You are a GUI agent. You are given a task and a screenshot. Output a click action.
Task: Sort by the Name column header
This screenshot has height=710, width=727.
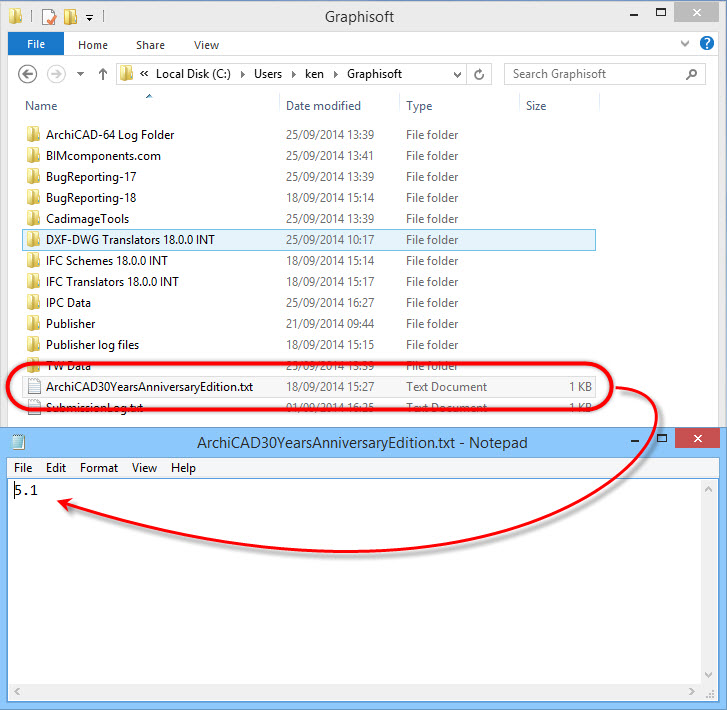41,106
